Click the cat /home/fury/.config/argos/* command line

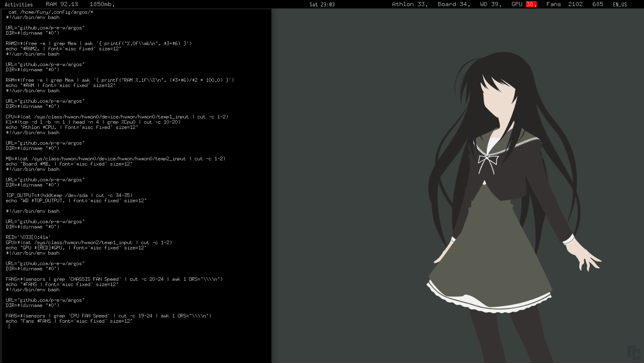click(x=51, y=12)
